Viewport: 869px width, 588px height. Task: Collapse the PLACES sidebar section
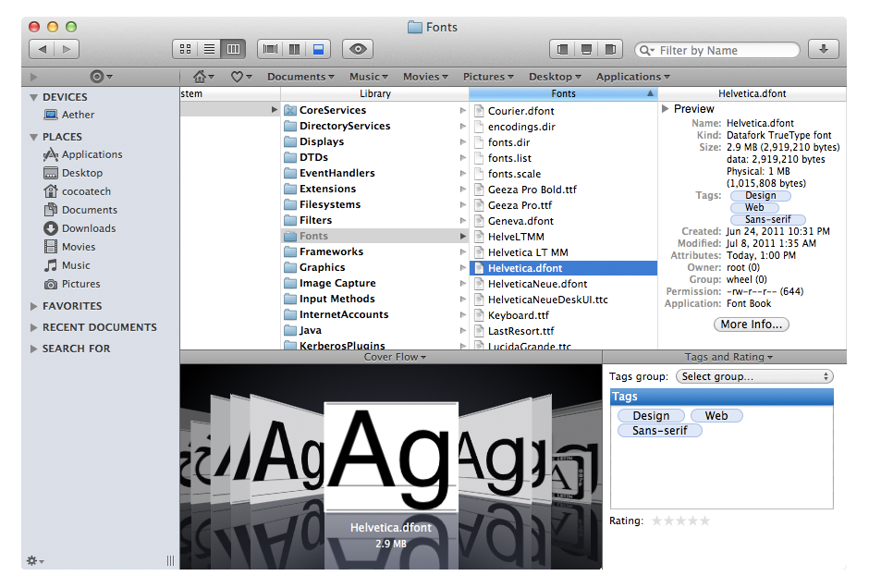pos(34,137)
